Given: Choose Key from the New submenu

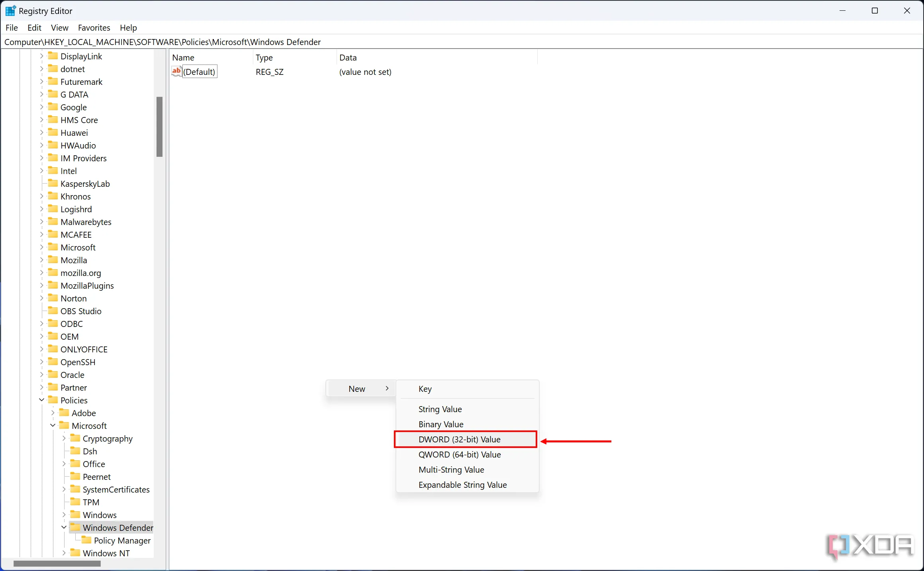Looking at the screenshot, I should (467, 389).
